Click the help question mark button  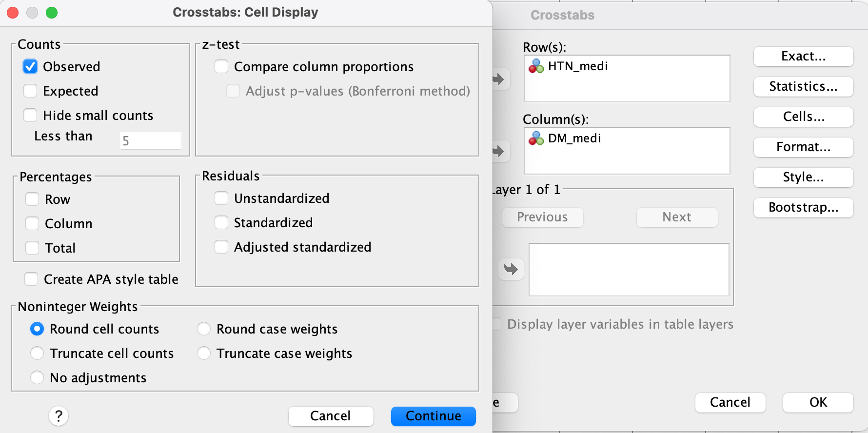pyautogui.click(x=59, y=416)
